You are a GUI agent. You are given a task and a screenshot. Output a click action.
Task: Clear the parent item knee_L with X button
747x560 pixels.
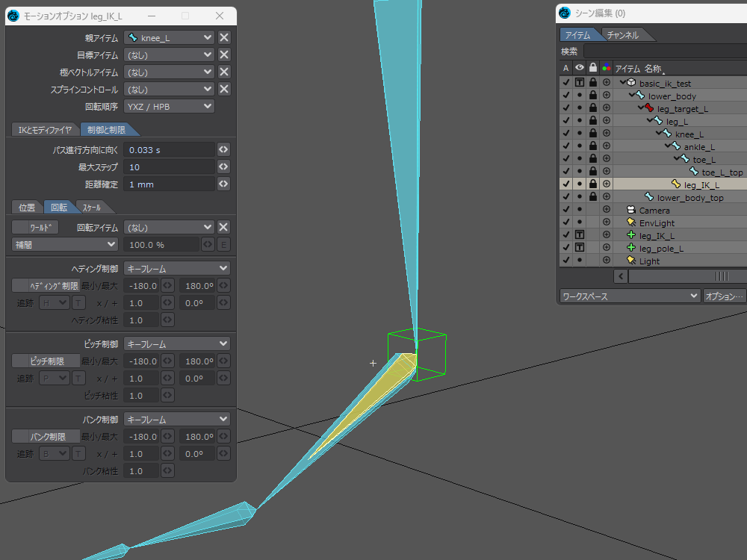pyautogui.click(x=224, y=37)
